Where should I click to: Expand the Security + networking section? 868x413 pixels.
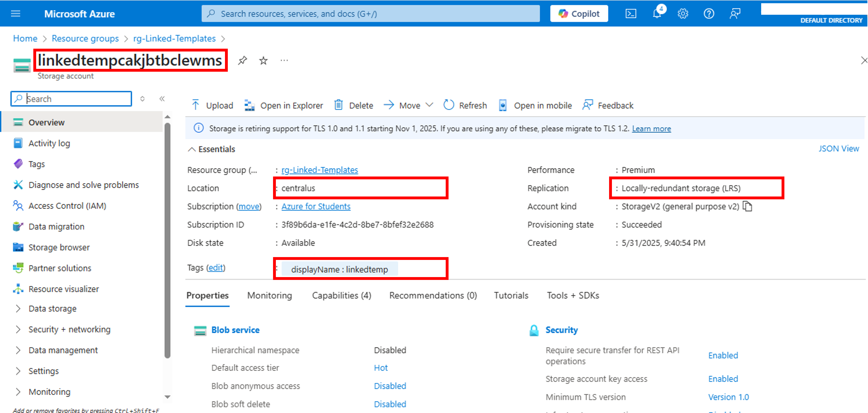(69, 329)
